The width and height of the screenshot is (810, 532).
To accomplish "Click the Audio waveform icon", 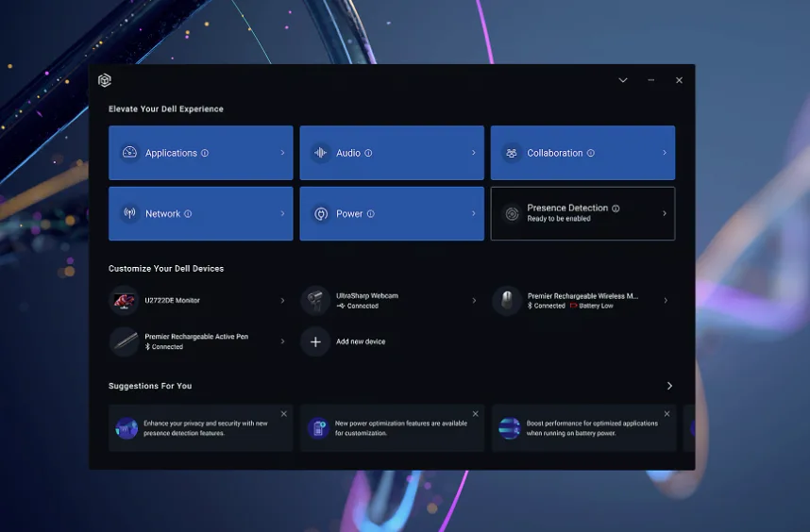I will [321, 153].
